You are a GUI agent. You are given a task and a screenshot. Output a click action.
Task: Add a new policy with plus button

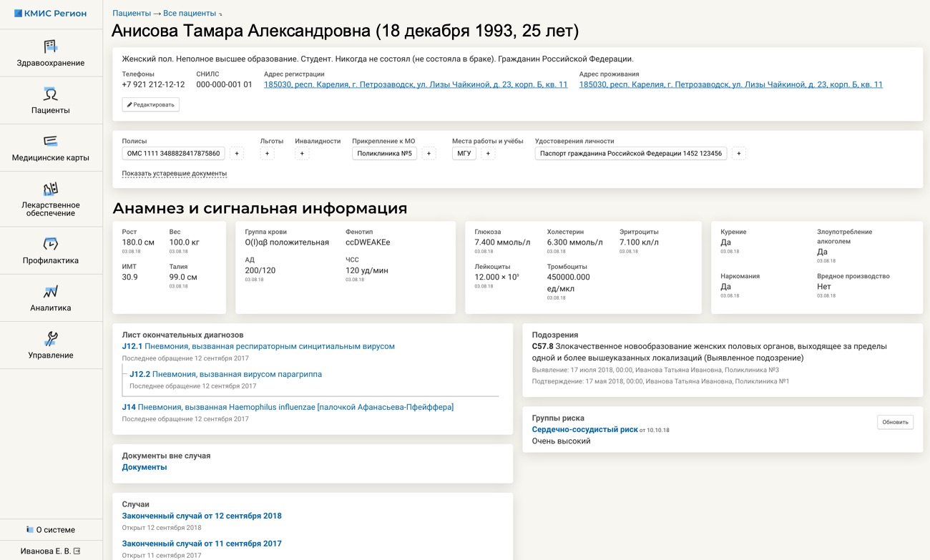pos(237,154)
